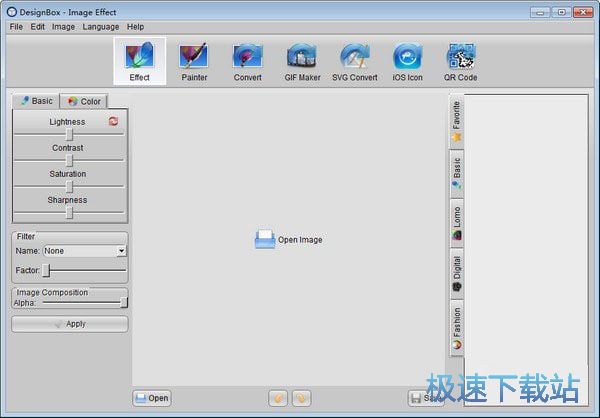Click the Apply button
600x418 pixels.
[x=69, y=324]
